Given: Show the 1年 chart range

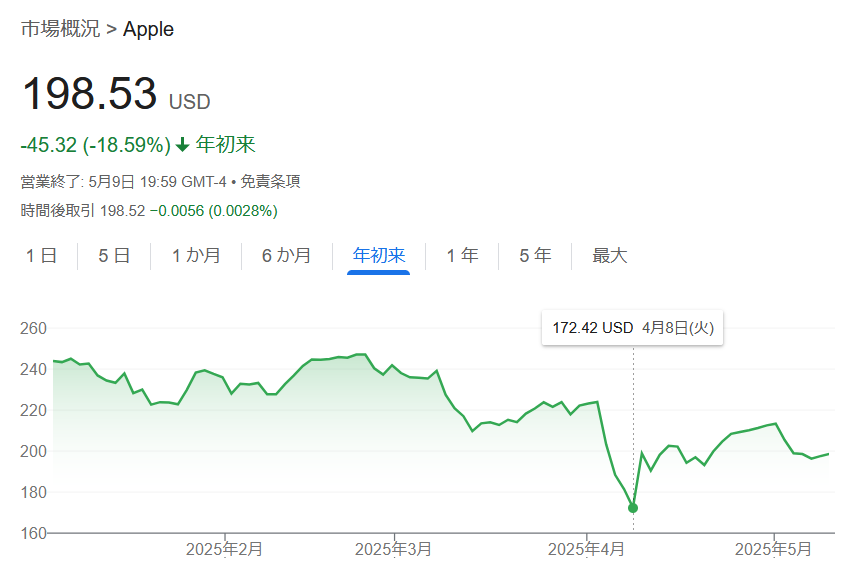Looking at the screenshot, I should pos(462,255).
